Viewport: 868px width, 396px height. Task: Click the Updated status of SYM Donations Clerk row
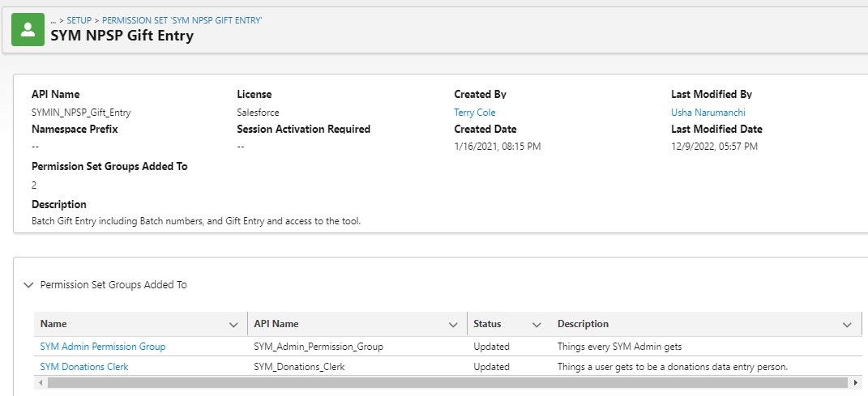492,367
